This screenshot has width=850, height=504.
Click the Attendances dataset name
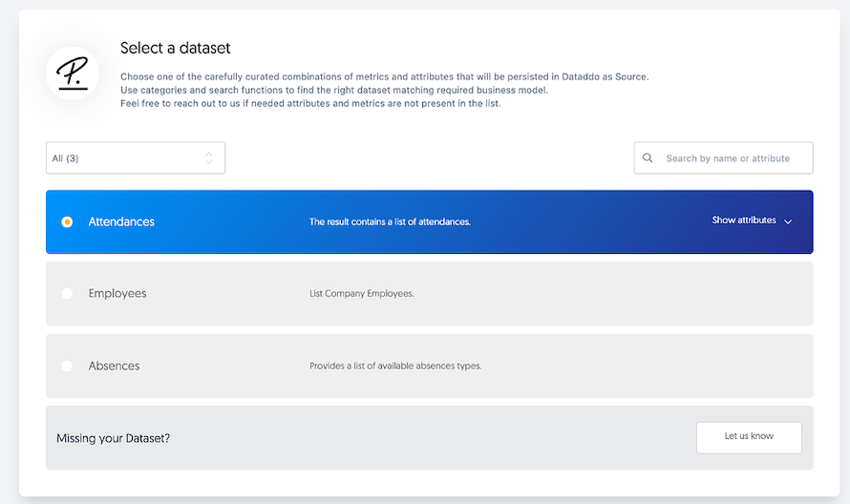[x=121, y=221]
